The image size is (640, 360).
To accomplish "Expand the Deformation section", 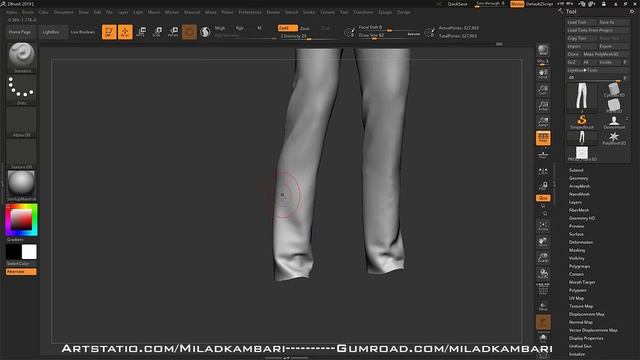I will pos(581,242).
